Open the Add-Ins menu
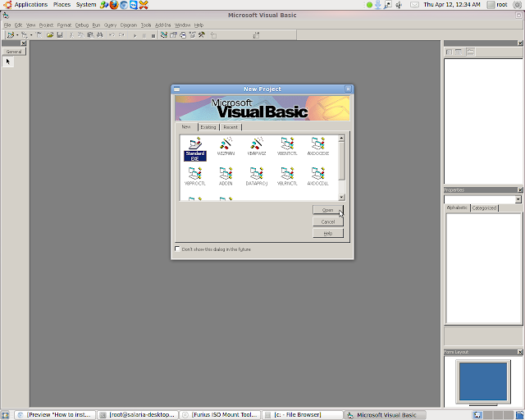Image resolution: width=525 pixels, height=420 pixels. (x=163, y=25)
